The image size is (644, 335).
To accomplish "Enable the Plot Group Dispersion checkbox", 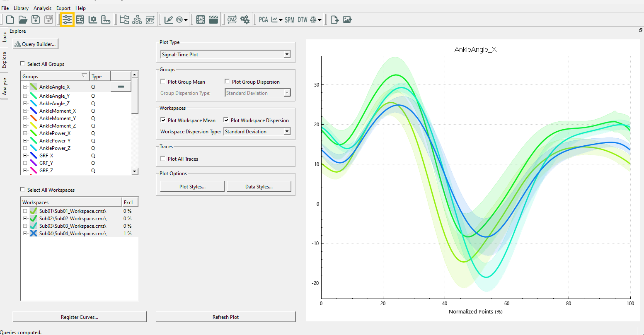I will click(x=227, y=82).
